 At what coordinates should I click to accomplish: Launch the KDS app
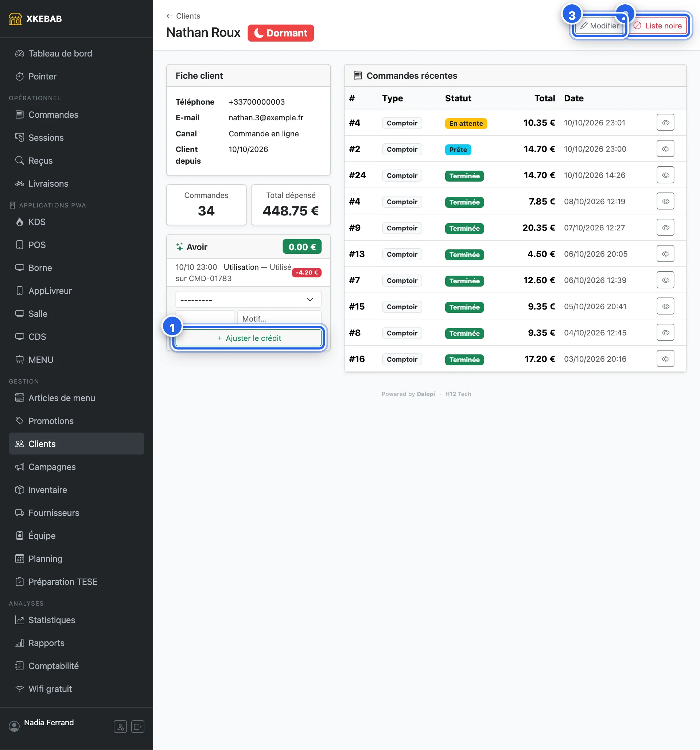[77, 222]
